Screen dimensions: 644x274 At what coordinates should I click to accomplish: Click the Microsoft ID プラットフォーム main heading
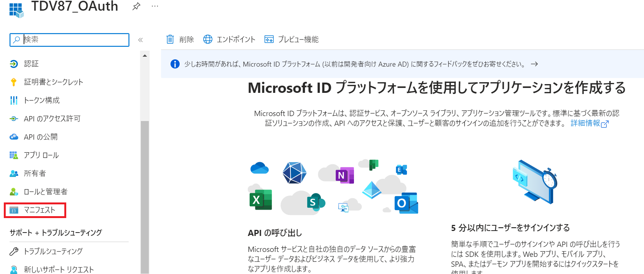click(x=437, y=88)
